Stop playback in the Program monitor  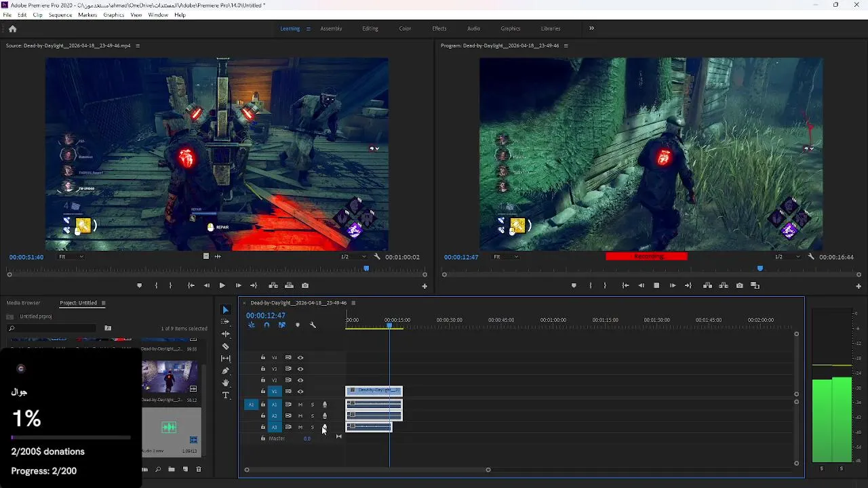[x=656, y=285]
